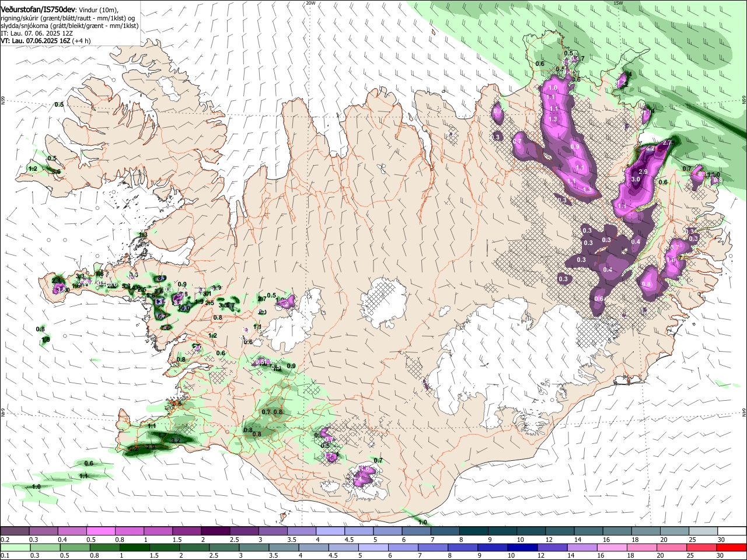The height and width of the screenshot is (560, 747).
Task: Pick the bright magenta 0.5 swatch in upper legend
Action: point(101,531)
